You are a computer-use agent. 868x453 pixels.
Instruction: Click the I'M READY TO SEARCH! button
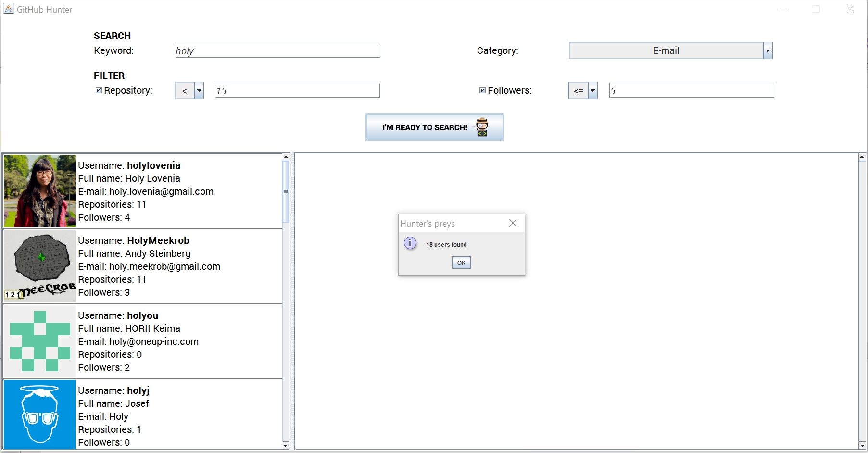point(434,127)
